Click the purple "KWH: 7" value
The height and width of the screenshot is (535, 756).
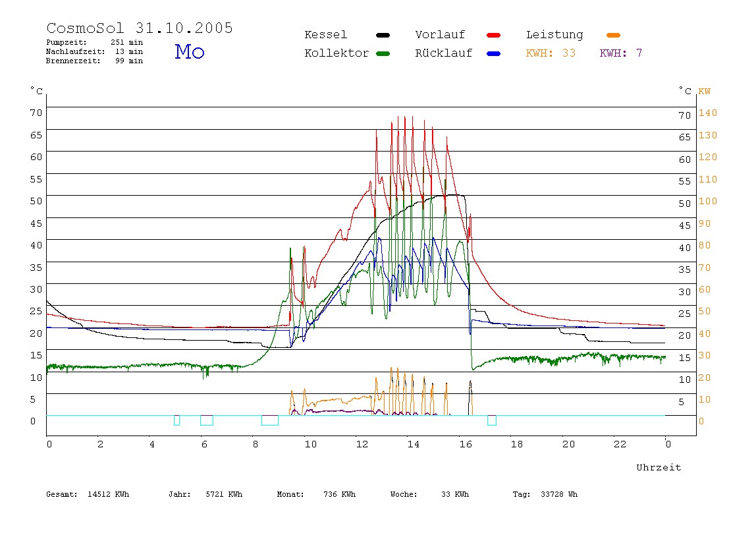point(620,53)
